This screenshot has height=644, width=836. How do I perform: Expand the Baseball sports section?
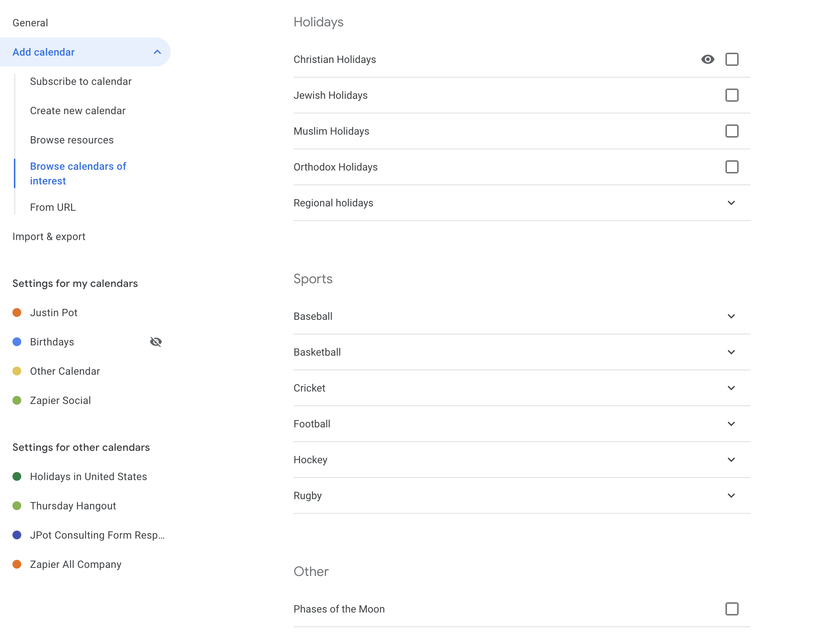[731, 316]
